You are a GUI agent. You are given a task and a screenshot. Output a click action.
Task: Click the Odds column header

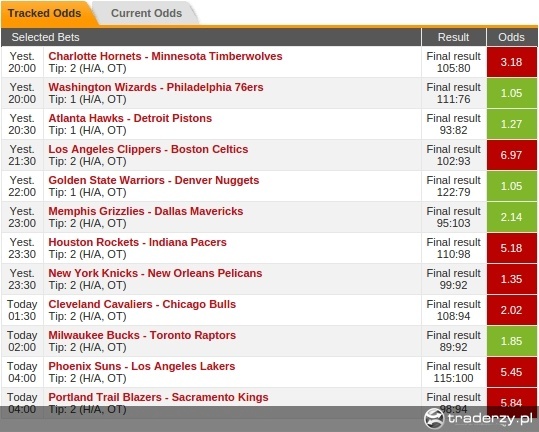512,37
